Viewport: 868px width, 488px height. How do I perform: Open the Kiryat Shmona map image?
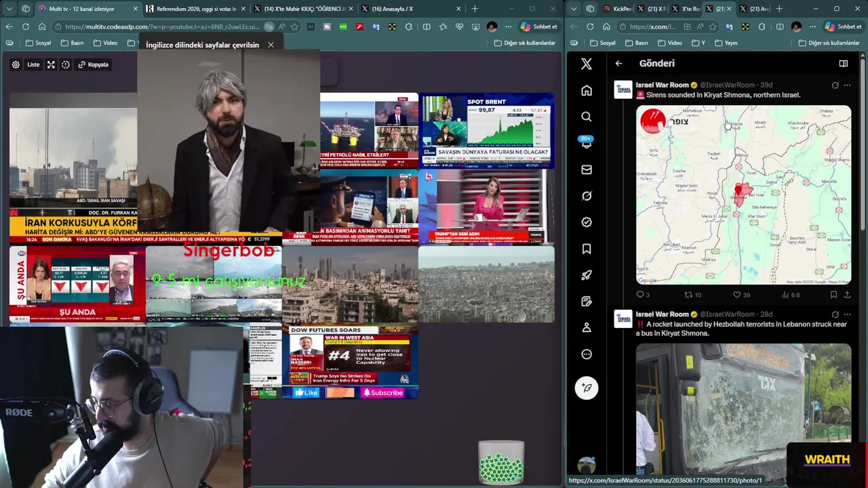click(x=743, y=195)
